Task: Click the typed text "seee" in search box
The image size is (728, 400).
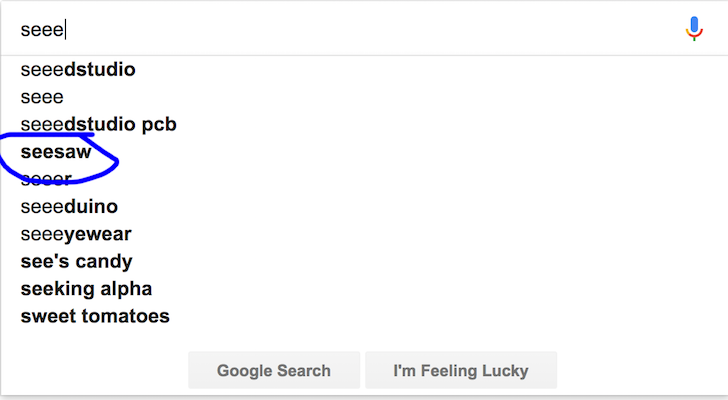Action: point(42,30)
